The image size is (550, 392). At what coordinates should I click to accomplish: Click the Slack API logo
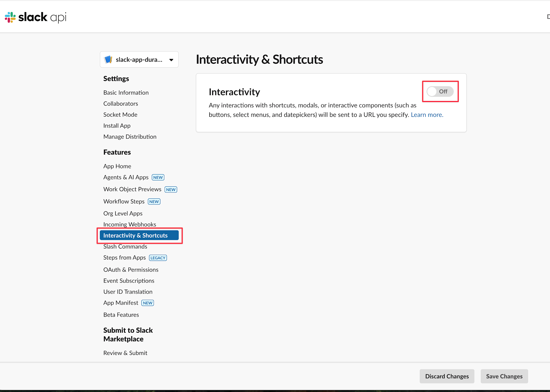(35, 17)
